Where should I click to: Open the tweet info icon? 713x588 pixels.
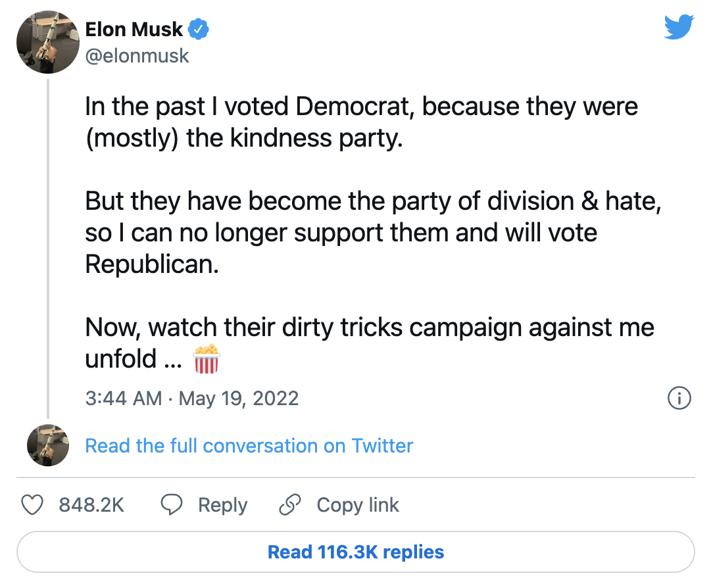(679, 398)
